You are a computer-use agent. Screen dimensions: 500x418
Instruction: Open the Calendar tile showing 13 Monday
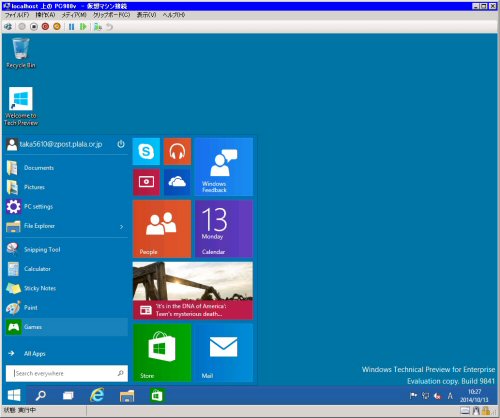224,229
